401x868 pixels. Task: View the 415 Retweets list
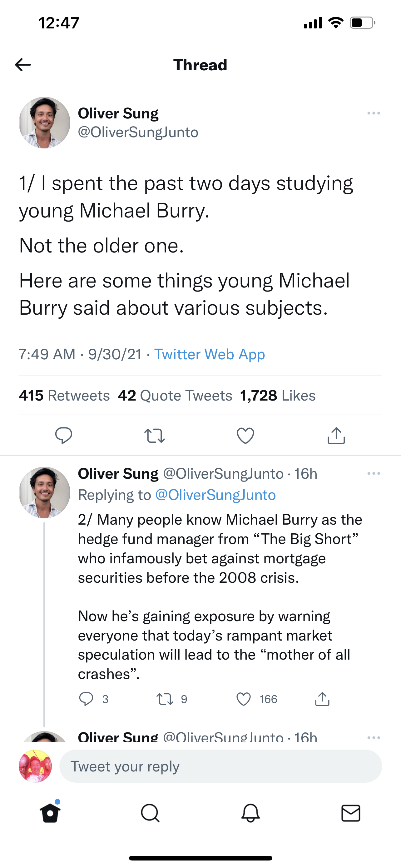(x=64, y=395)
